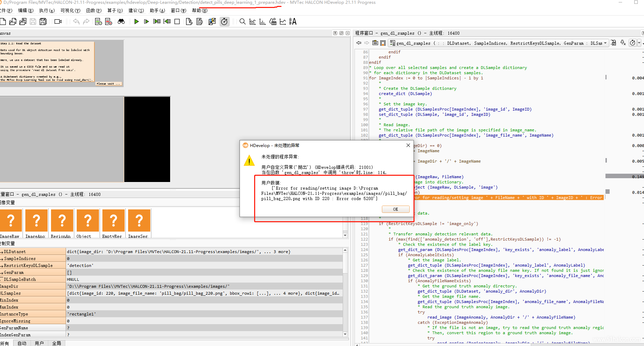
Task: Open the 编辑 menu
Action: [x=26, y=10]
